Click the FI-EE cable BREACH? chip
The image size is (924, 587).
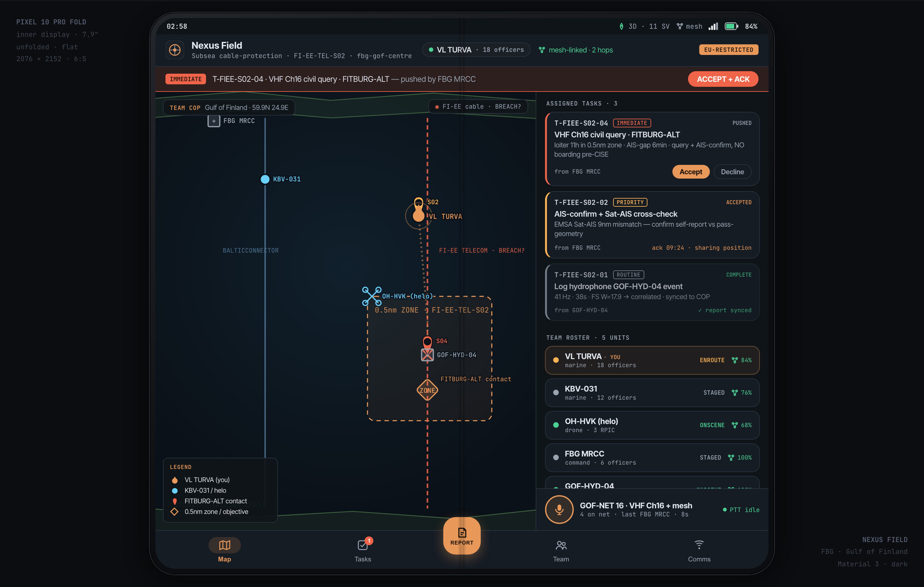[x=478, y=106]
